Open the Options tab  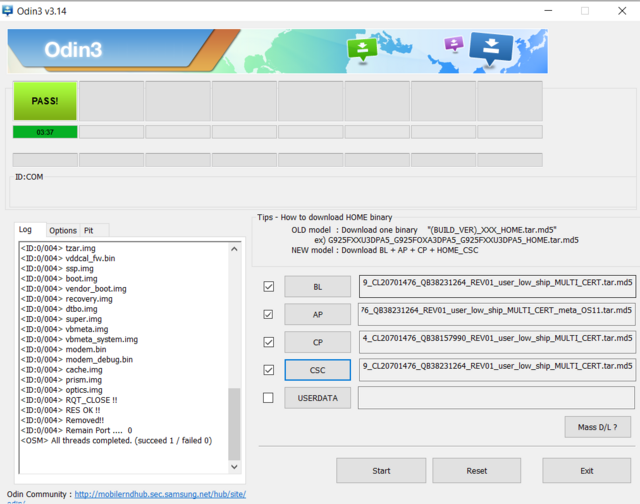click(x=63, y=231)
